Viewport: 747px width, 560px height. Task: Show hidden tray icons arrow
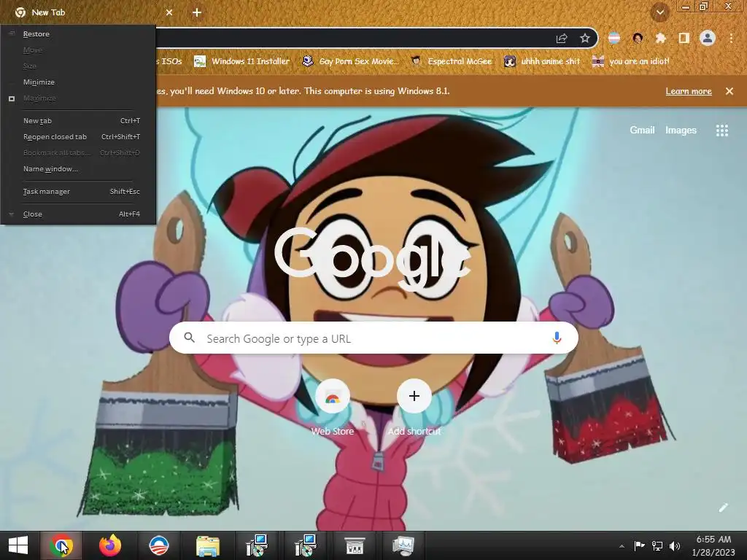point(622,545)
